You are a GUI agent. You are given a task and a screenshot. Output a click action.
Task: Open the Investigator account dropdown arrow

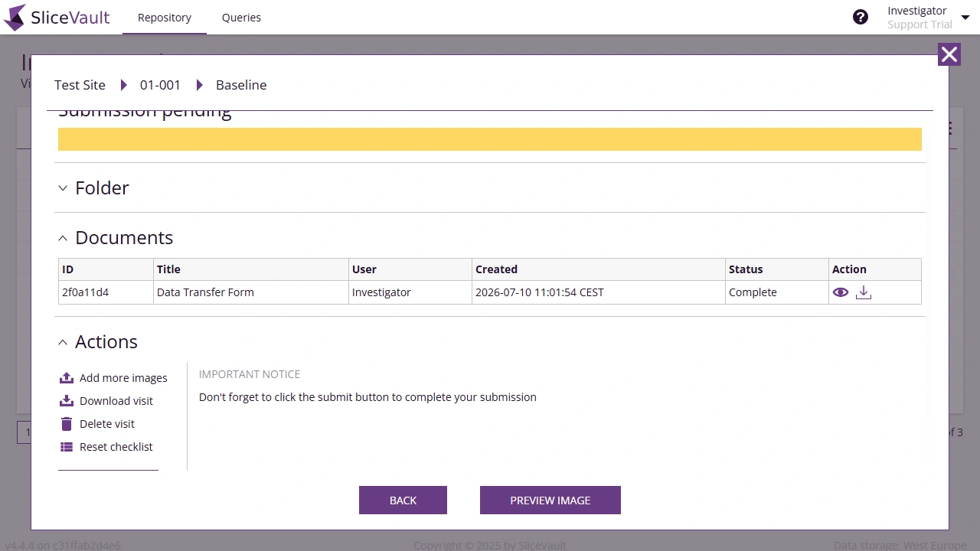point(965,18)
